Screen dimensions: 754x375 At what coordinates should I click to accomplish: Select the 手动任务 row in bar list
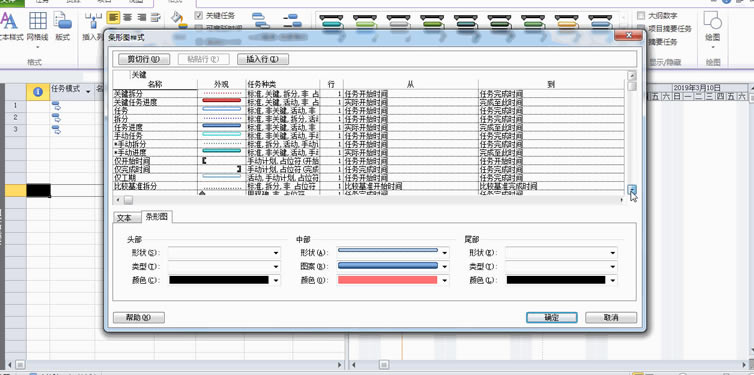pyautogui.click(x=369, y=136)
